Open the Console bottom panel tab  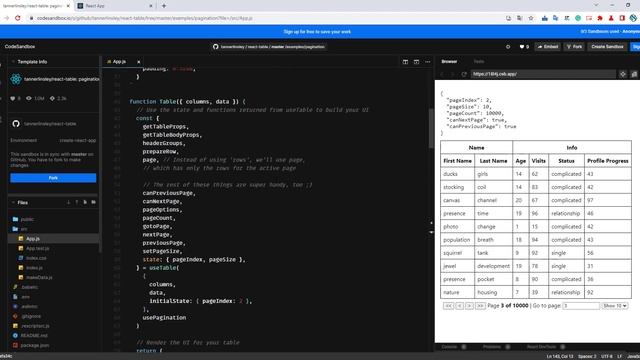(x=449, y=347)
